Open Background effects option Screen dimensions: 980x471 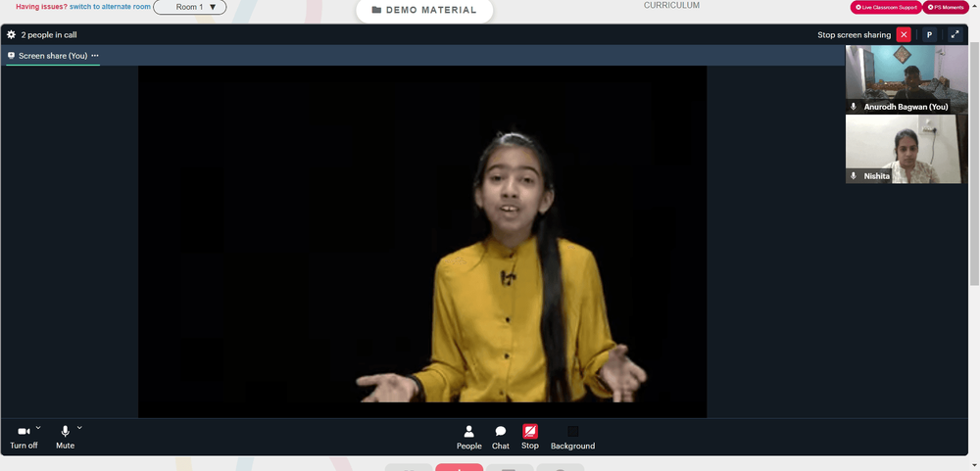coord(572,438)
